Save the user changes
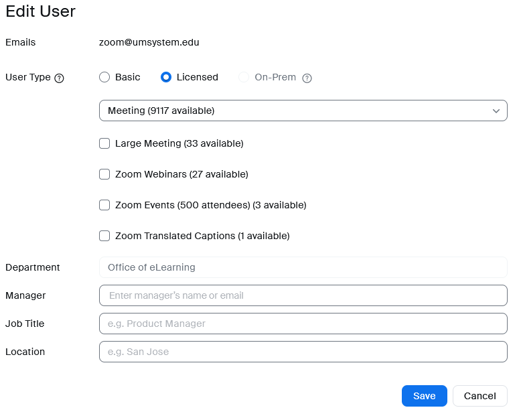Image resolution: width=519 pixels, height=420 pixels. pyautogui.click(x=425, y=396)
